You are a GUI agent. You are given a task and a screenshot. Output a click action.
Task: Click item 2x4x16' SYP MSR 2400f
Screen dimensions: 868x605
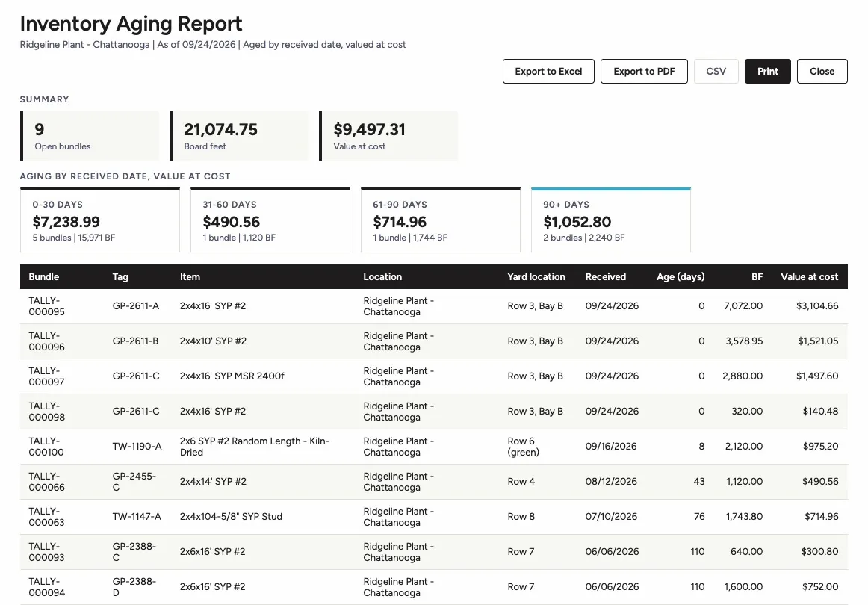click(232, 376)
